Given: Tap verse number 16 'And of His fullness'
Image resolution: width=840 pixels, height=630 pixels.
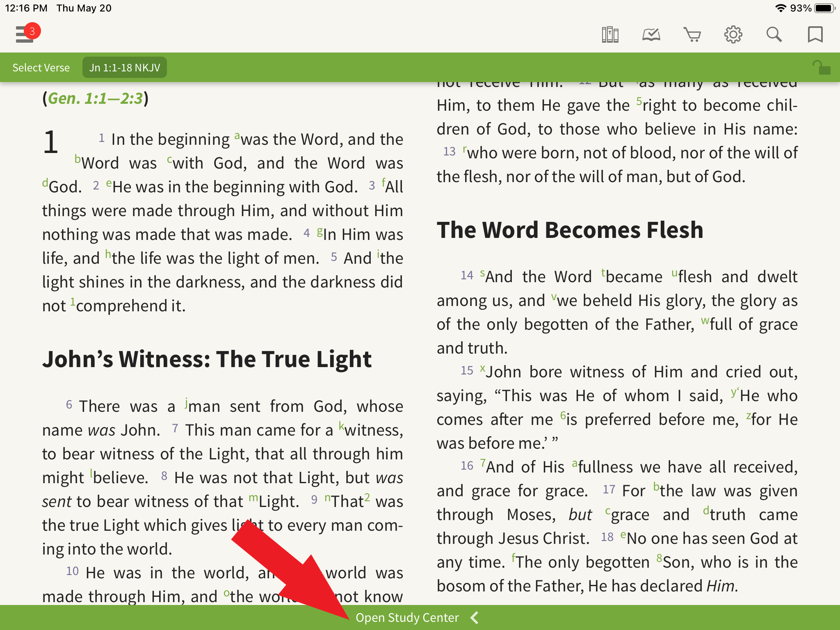Looking at the screenshot, I should click(467, 466).
